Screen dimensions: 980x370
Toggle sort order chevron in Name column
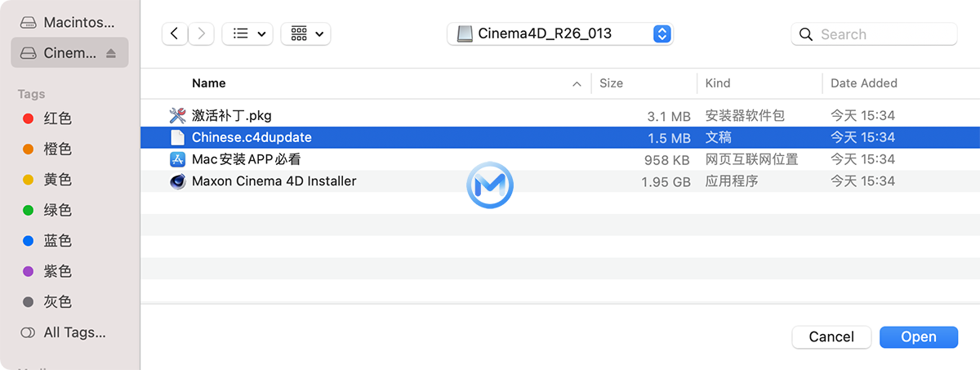click(577, 83)
